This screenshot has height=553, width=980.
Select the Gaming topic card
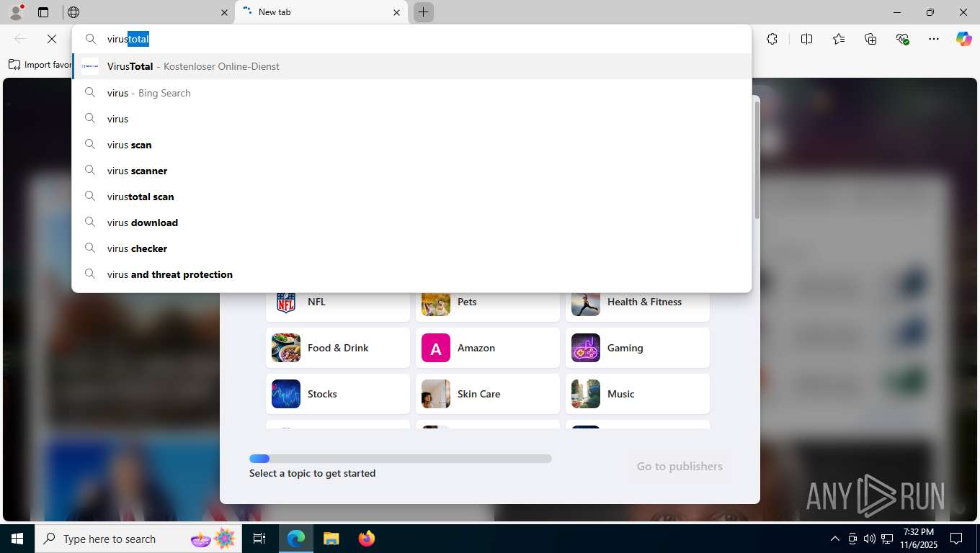638,348
